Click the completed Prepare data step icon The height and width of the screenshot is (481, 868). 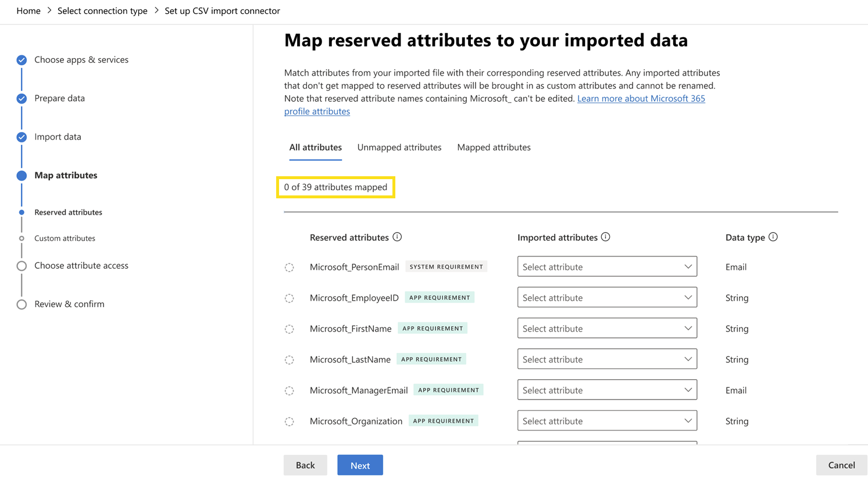click(22, 98)
